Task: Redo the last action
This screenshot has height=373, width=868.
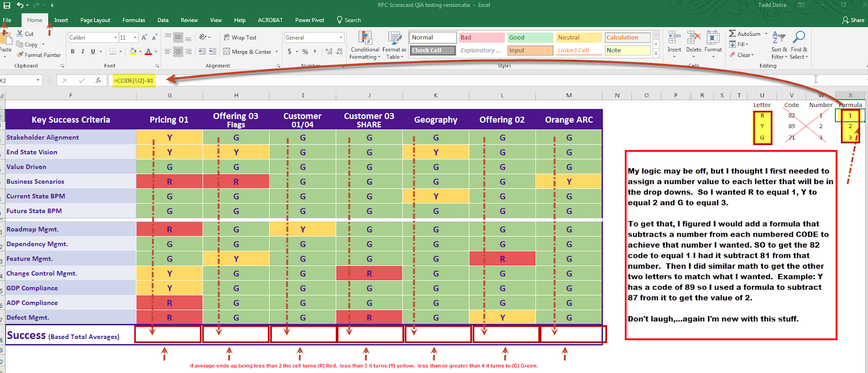Action: pyautogui.click(x=37, y=5)
